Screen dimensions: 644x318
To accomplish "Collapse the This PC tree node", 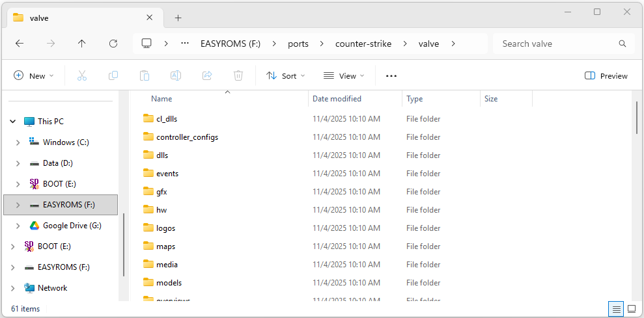I will point(13,122).
